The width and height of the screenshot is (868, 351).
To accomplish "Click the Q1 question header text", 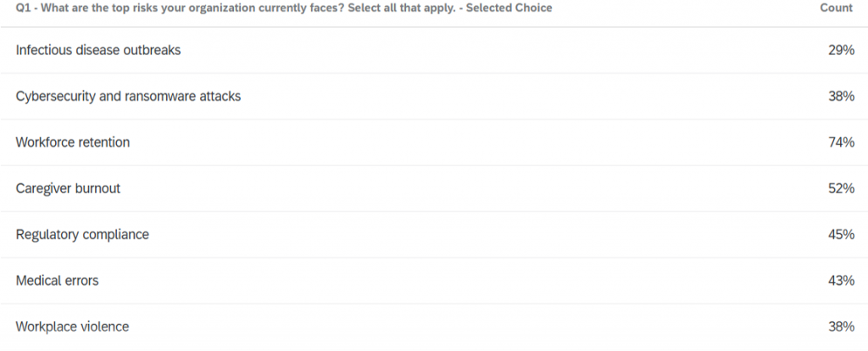I will [283, 8].
